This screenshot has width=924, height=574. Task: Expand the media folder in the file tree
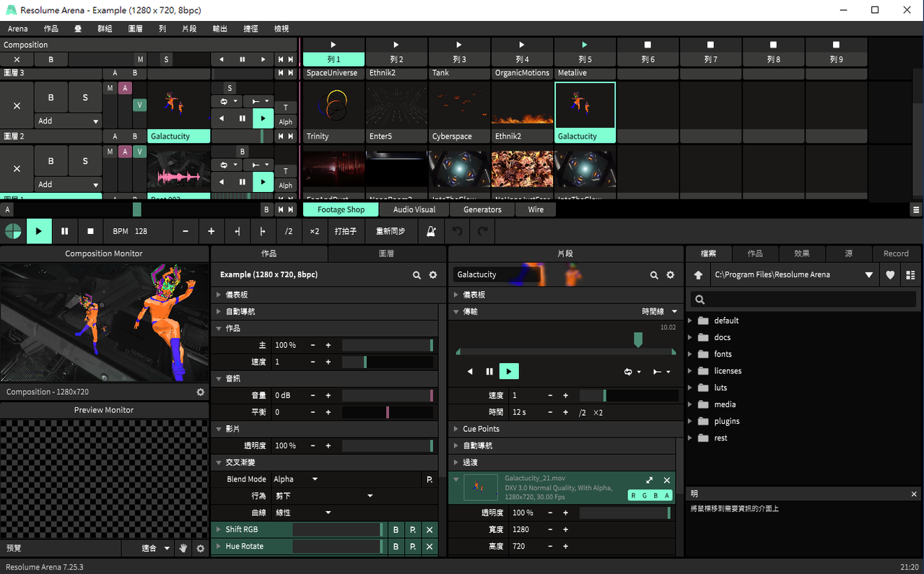click(690, 404)
